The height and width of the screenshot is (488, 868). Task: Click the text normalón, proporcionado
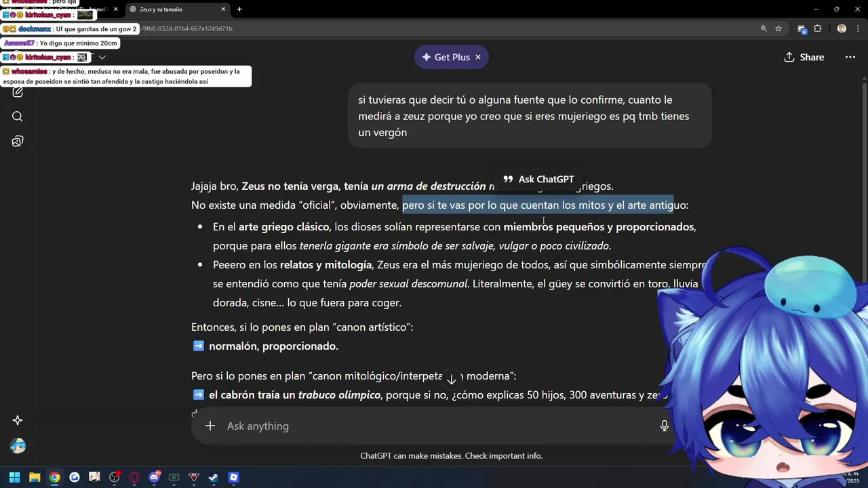pos(273,346)
